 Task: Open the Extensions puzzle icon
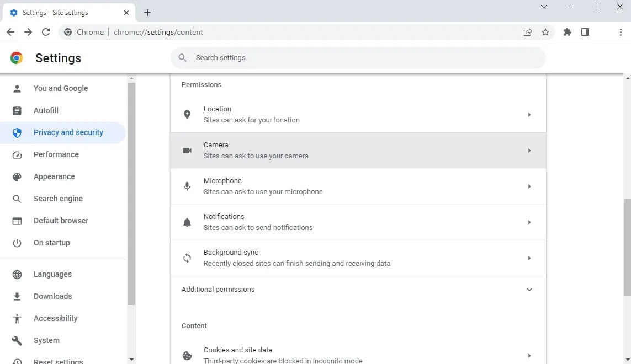pos(567,32)
